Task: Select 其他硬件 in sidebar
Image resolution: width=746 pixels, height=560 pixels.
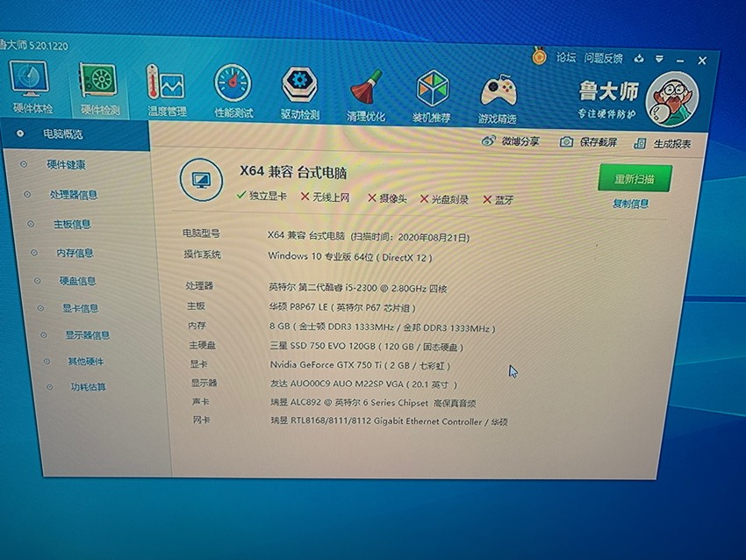Action: [85, 361]
